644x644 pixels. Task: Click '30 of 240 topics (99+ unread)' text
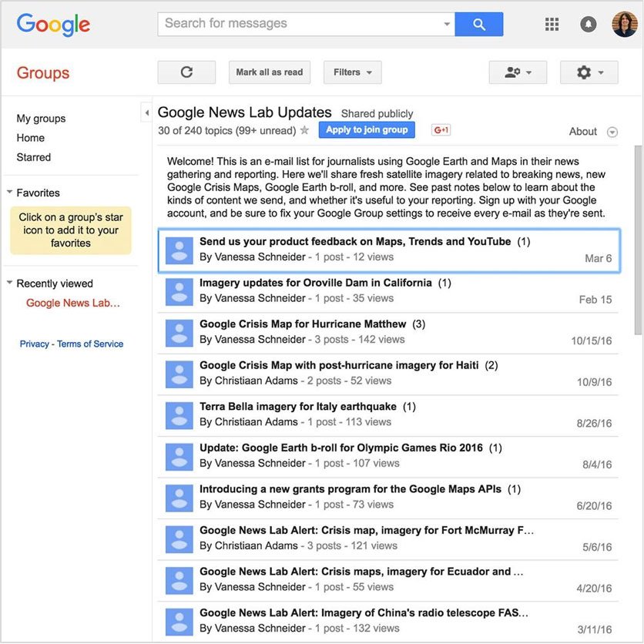(x=226, y=131)
